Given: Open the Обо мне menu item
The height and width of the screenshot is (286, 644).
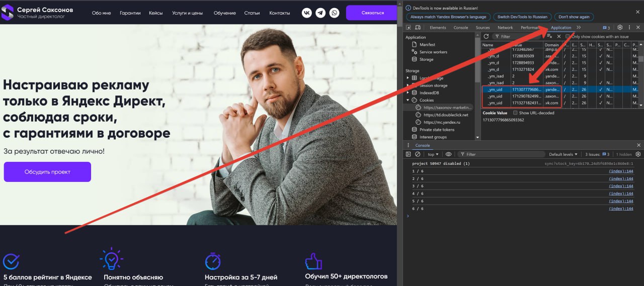Looking at the screenshot, I should (101, 13).
